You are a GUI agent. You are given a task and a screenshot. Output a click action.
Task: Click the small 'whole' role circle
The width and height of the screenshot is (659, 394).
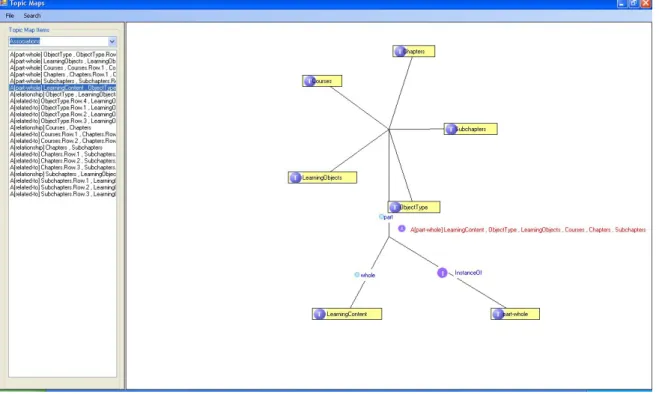click(x=357, y=275)
